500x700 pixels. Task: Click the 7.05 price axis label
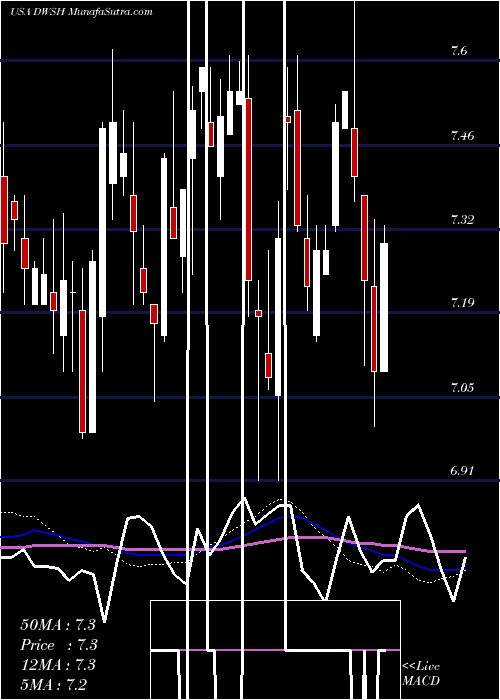pos(462,387)
